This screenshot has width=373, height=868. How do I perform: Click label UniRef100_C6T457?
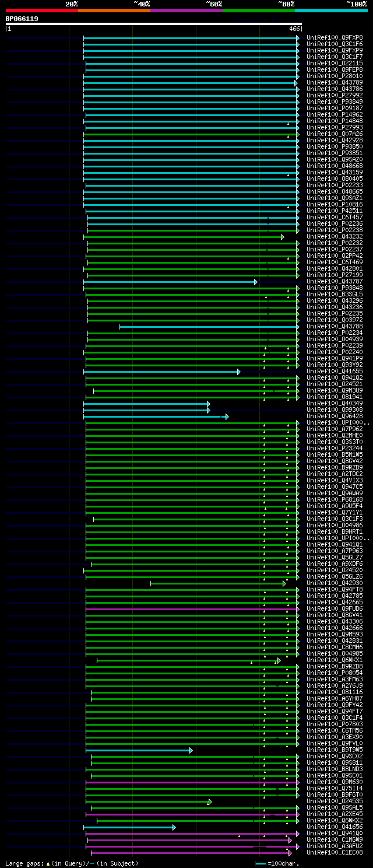335,218
